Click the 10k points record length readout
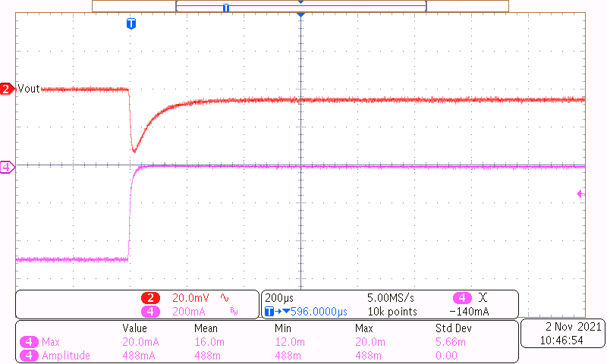607x364 pixels. pos(392,312)
